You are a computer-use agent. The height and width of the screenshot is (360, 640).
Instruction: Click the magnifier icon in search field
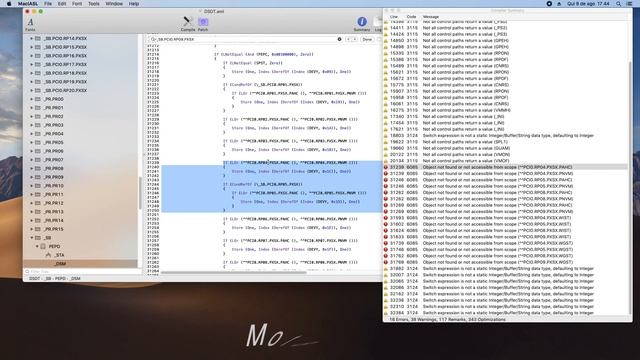click(153, 39)
